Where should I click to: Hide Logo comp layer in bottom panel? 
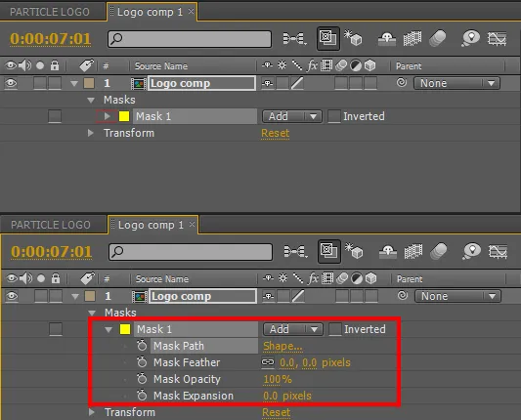[12, 296]
